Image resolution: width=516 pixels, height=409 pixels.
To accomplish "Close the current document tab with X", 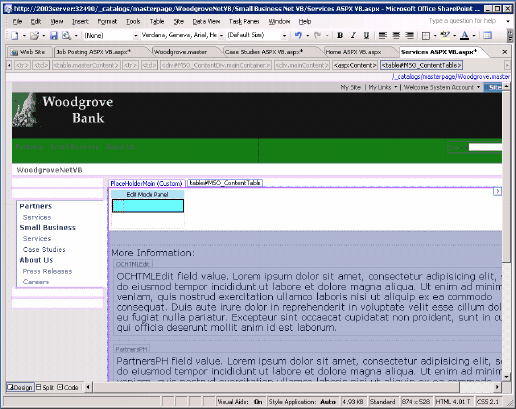I will coord(505,52).
